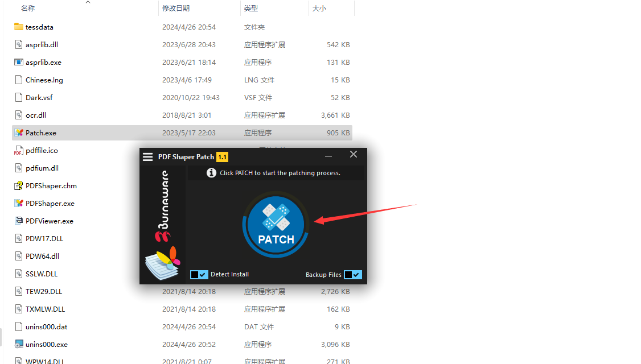Select the Chinese.lng file icon
Image resolution: width=641 pixels, height=364 pixels.
point(18,80)
